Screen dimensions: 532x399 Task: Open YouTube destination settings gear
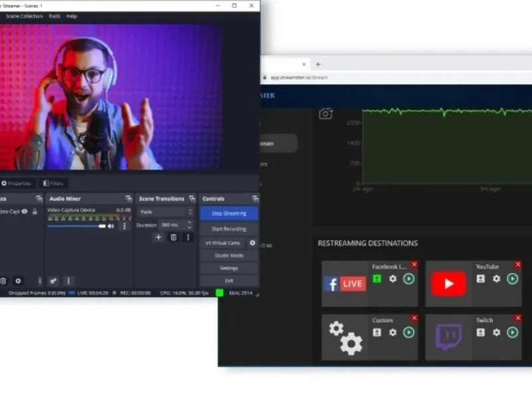click(x=497, y=279)
